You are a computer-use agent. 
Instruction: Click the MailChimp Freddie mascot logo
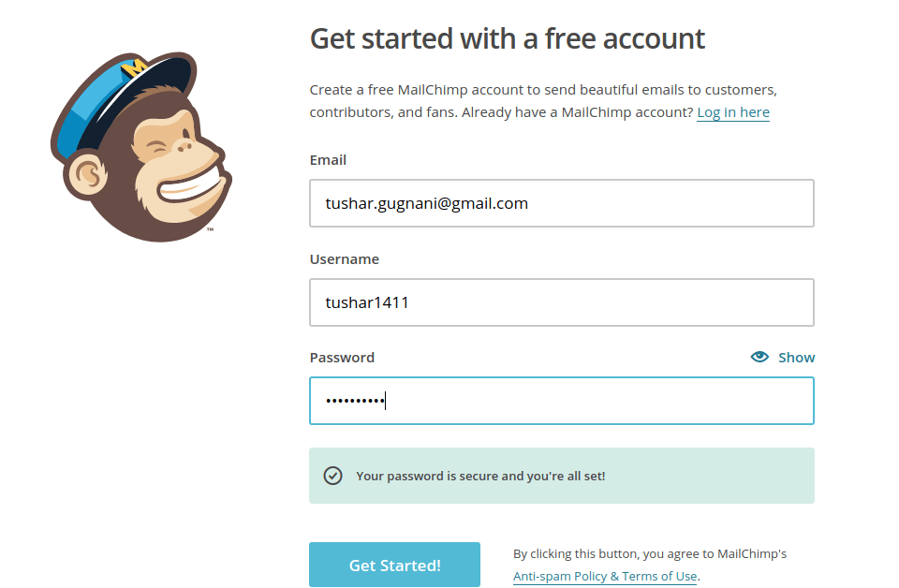tap(140, 145)
